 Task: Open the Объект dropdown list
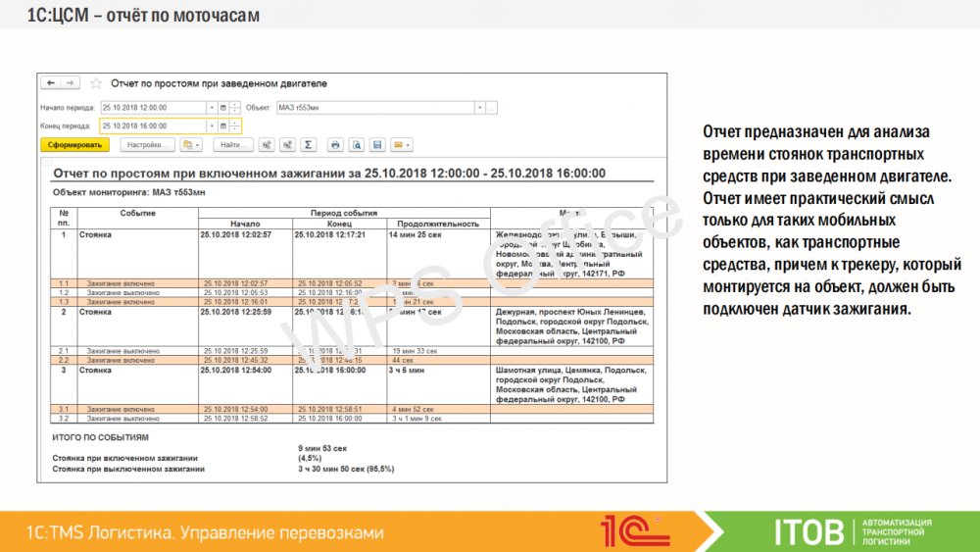point(479,108)
